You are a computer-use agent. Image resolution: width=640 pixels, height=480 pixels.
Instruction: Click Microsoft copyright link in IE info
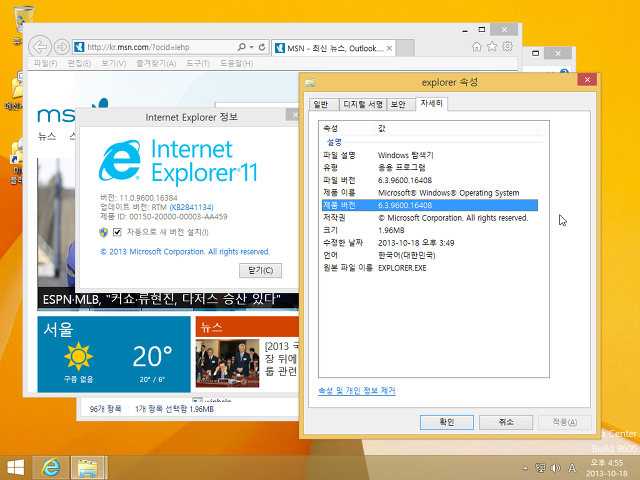pos(185,252)
